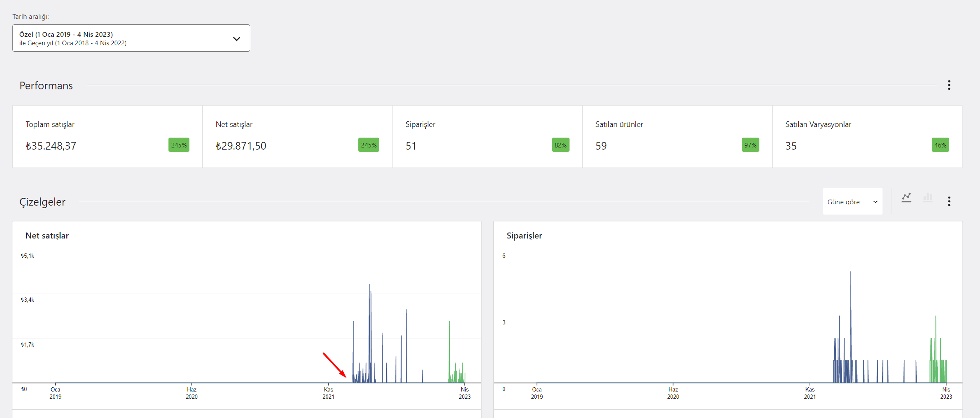Switch to line chart view

click(906, 197)
